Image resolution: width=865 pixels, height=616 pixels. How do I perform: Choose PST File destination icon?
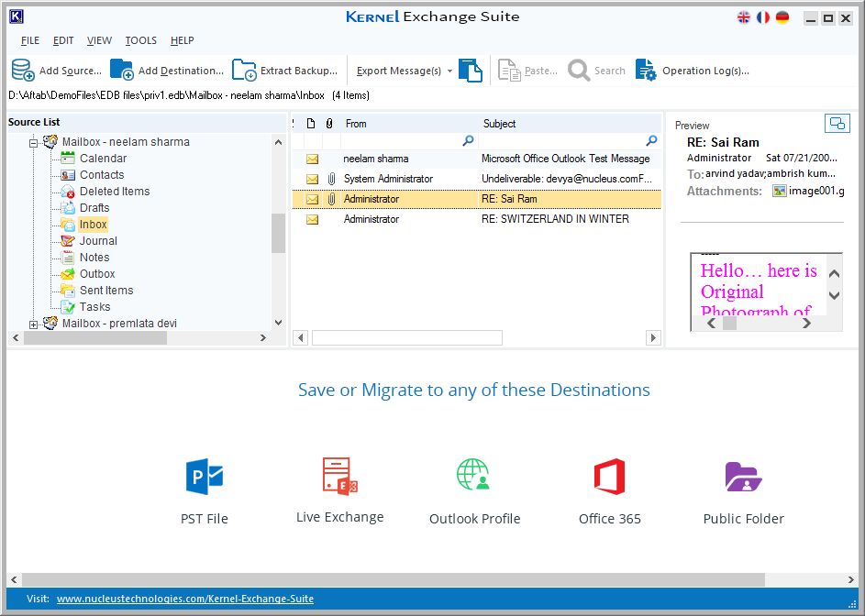coord(205,477)
